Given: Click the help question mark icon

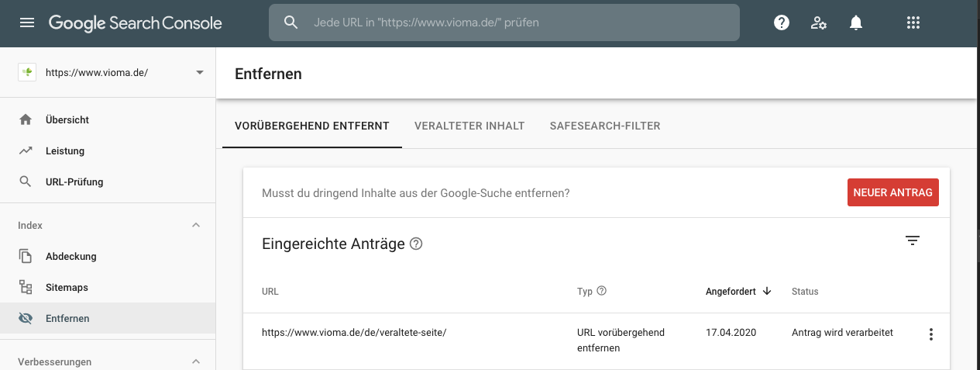Looking at the screenshot, I should tap(782, 23).
